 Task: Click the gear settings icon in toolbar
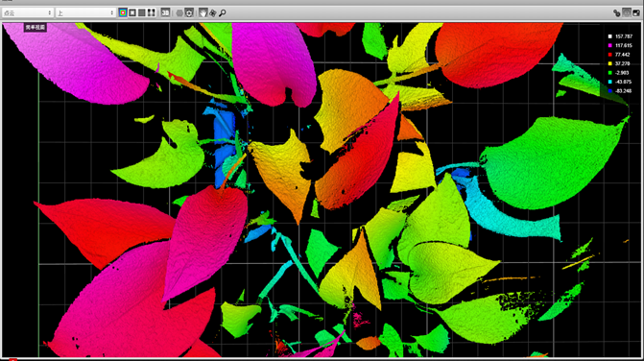pyautogui.click(x=189, y=12)
